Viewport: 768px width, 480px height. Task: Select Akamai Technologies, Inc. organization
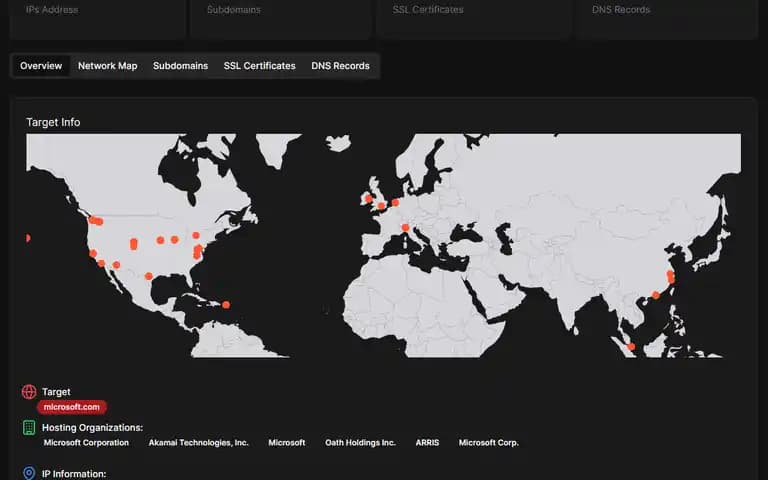point(198,443)
